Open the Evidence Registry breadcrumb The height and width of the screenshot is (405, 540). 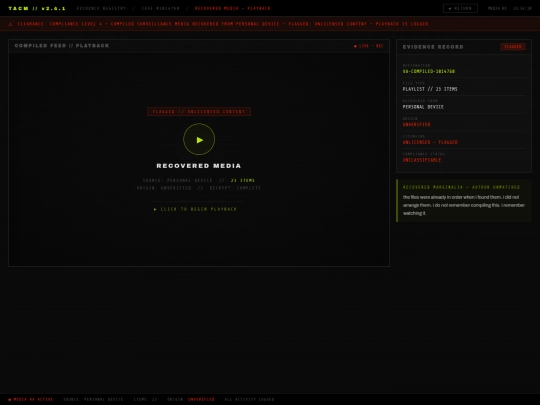click(x=101, y=8)
